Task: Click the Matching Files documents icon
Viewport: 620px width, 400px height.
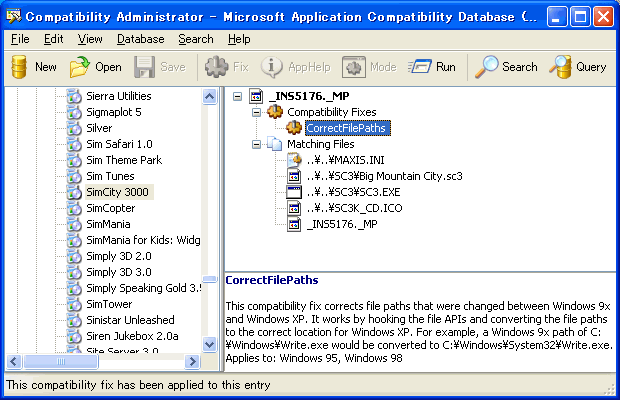Action: tap(275, 144)
